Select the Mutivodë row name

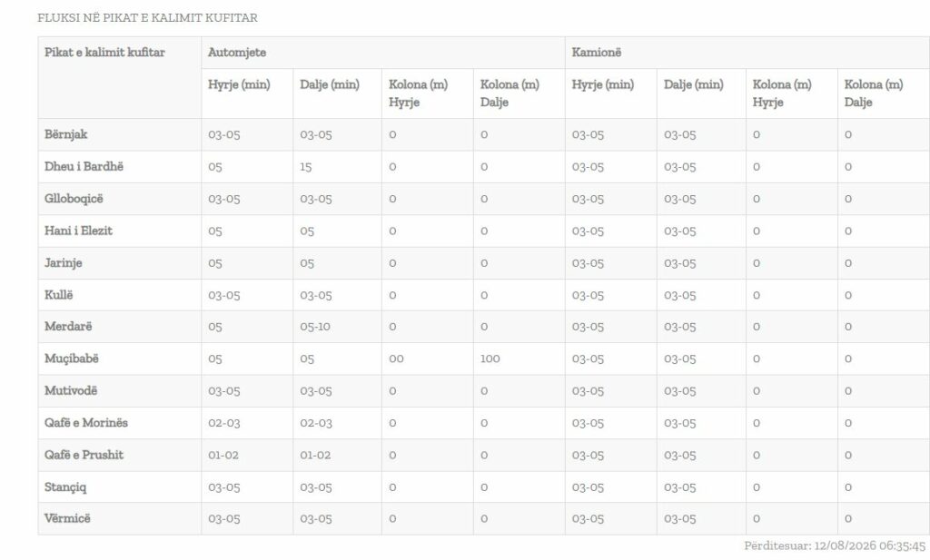tap(71, 390)
